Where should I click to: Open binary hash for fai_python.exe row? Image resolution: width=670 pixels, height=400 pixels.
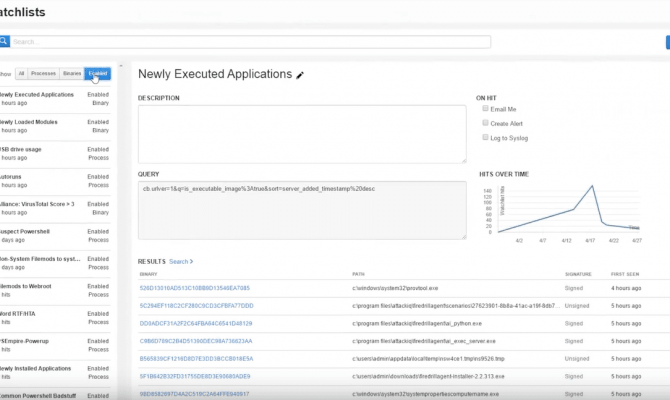tap(194, 323)
